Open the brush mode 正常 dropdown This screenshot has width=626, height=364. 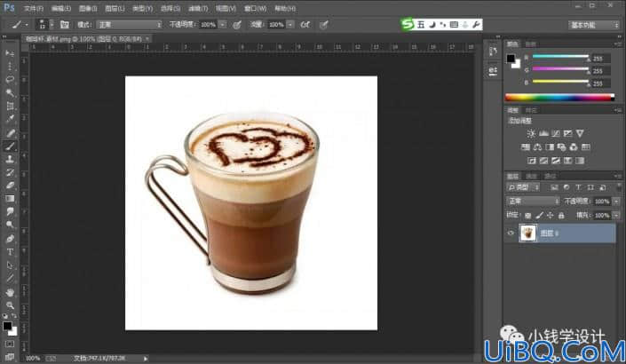click(129, 25)
